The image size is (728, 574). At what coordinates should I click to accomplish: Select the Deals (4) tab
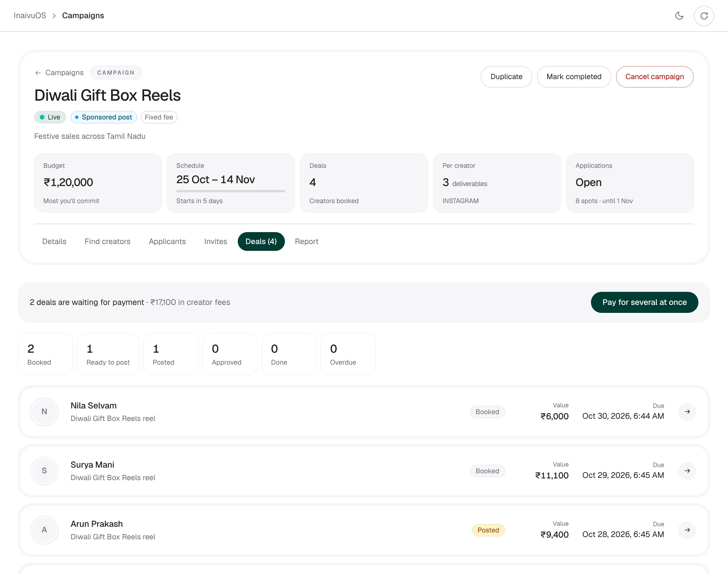(x=261, y=241)
